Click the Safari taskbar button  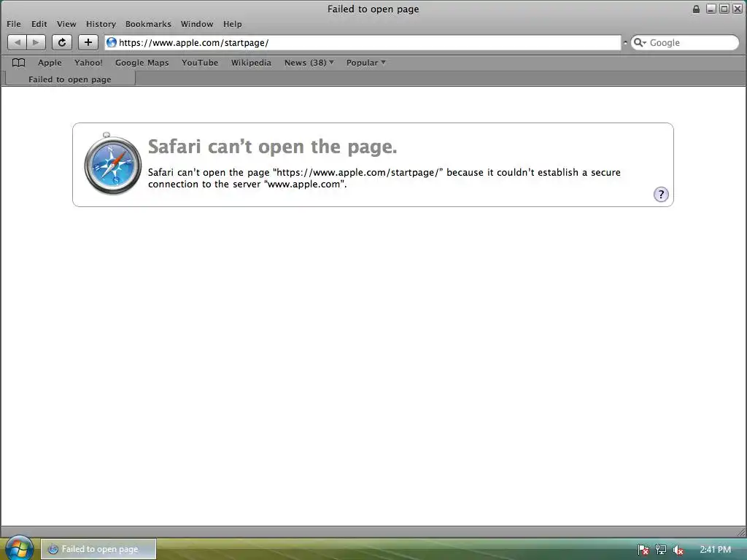[x=98, y=549]
